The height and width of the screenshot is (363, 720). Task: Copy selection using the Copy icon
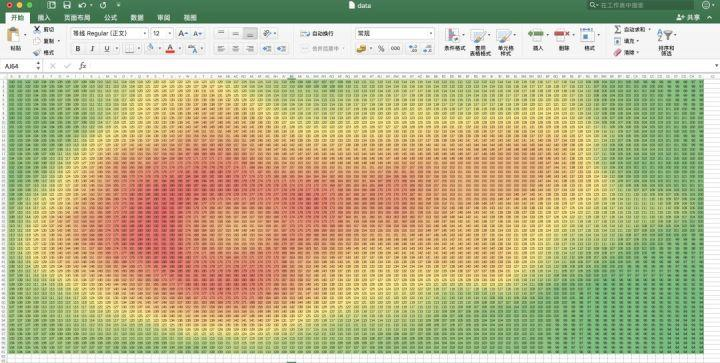[x=38, y=41]
